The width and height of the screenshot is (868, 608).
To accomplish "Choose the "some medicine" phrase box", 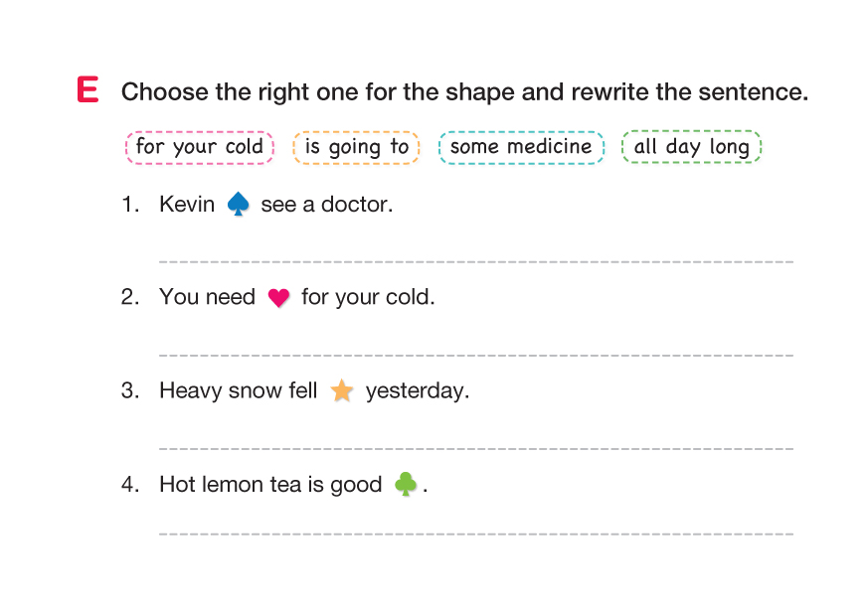I will (x=521, y=147).
